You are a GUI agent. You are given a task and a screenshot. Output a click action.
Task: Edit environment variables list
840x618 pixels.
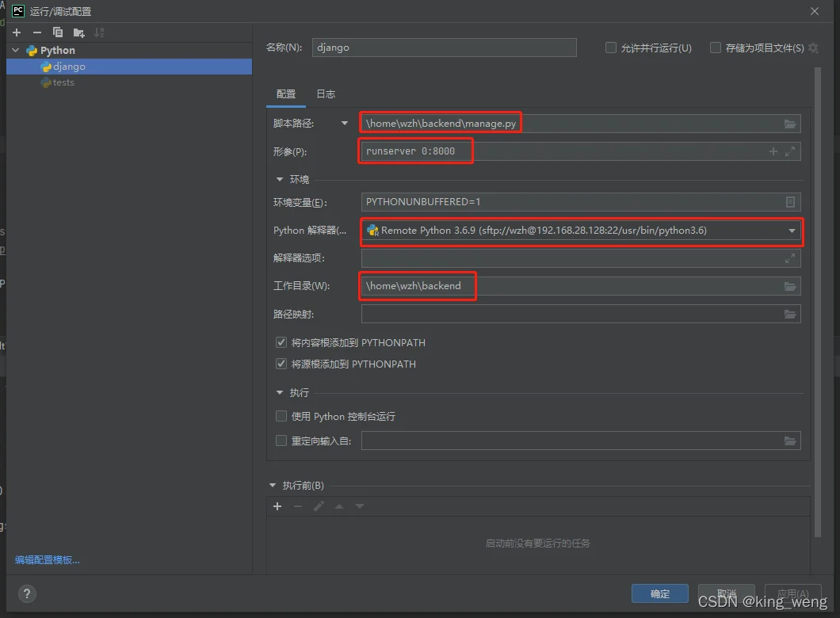(x=789, y=202)
